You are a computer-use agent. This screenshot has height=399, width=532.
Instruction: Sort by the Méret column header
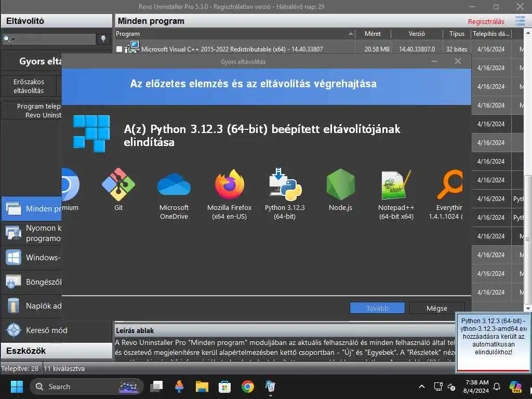(373, 34)
